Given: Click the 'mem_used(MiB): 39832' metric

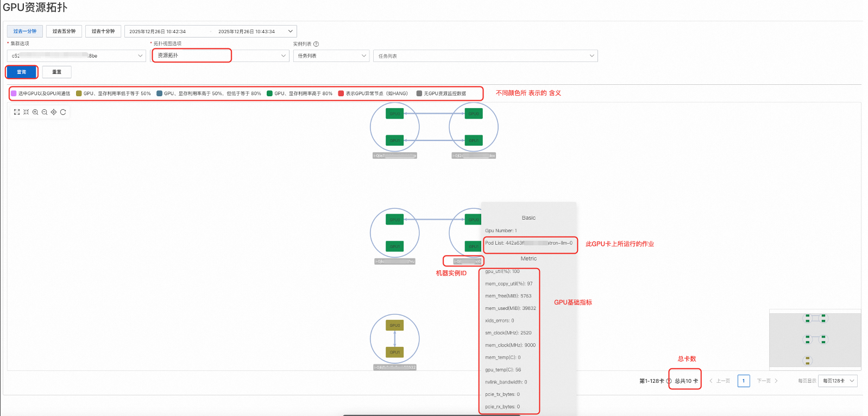Looking at the screenshot, I should pyautogui.click(x=511, y=308).
